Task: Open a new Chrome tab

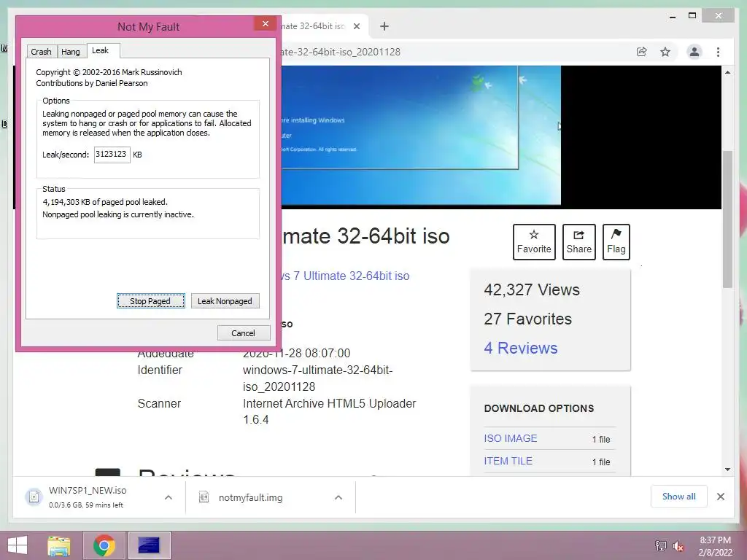Action: (x=384, y=26)
